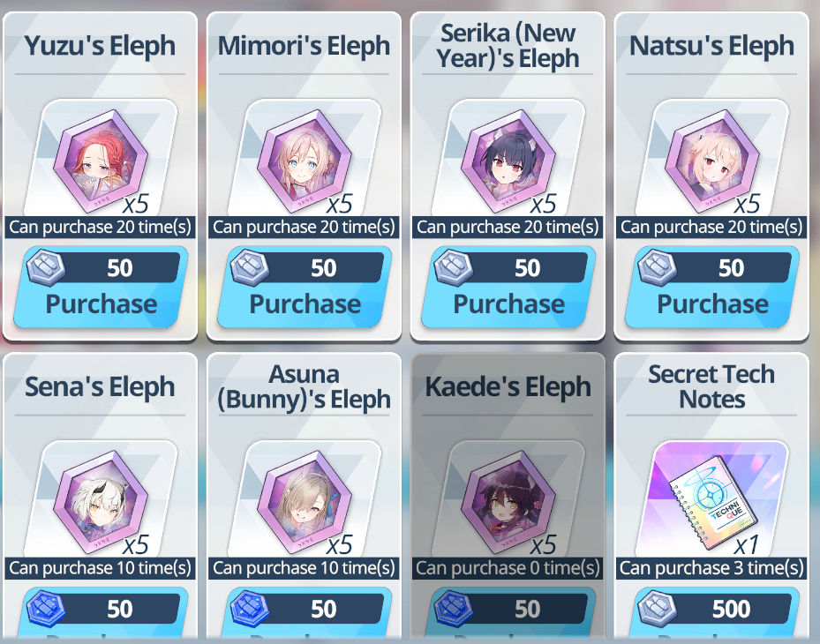Select Asuna (Bunny)'s Eleph icon

click(x=305, y=501)
